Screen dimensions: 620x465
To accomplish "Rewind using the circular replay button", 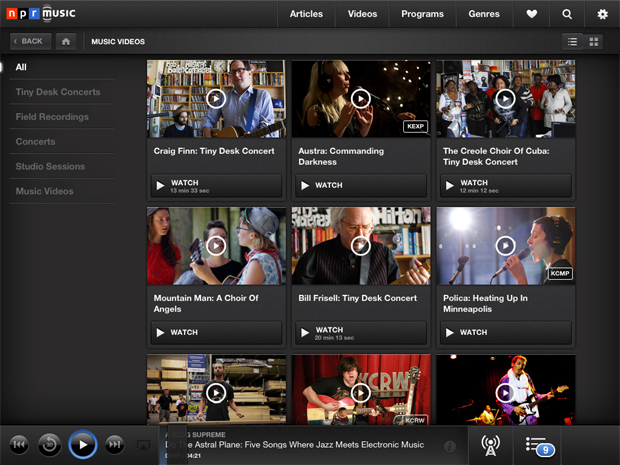I will [49, 444].
